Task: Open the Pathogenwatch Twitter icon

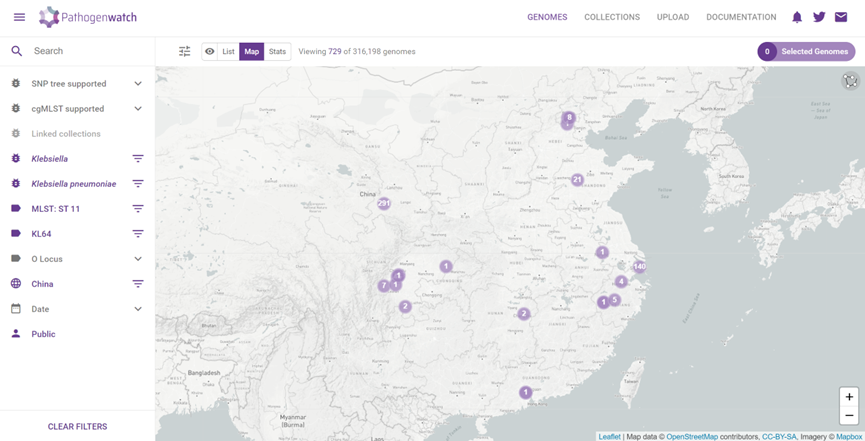Action: pyautogui.click(x=819, y=17)
